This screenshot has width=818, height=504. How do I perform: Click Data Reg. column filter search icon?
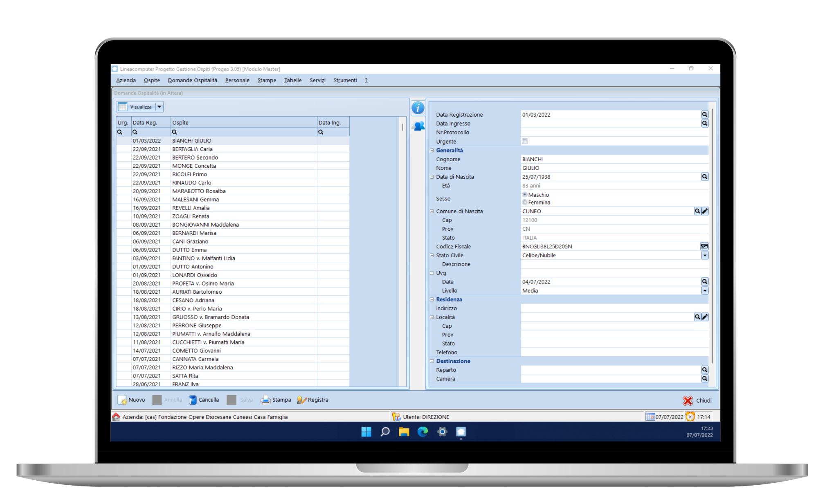135,132
